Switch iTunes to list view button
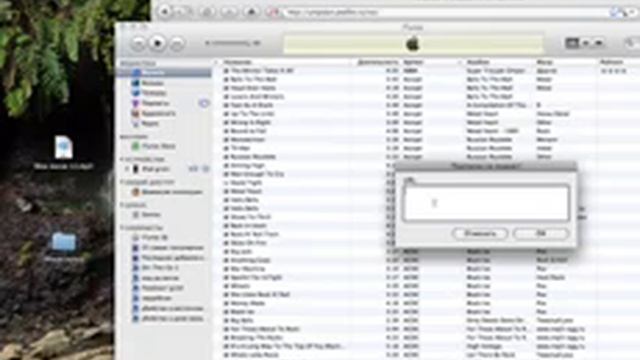Image resolution: width=640 pixels, height=360 pixels. pyautogui.click(x=572, y=43)
